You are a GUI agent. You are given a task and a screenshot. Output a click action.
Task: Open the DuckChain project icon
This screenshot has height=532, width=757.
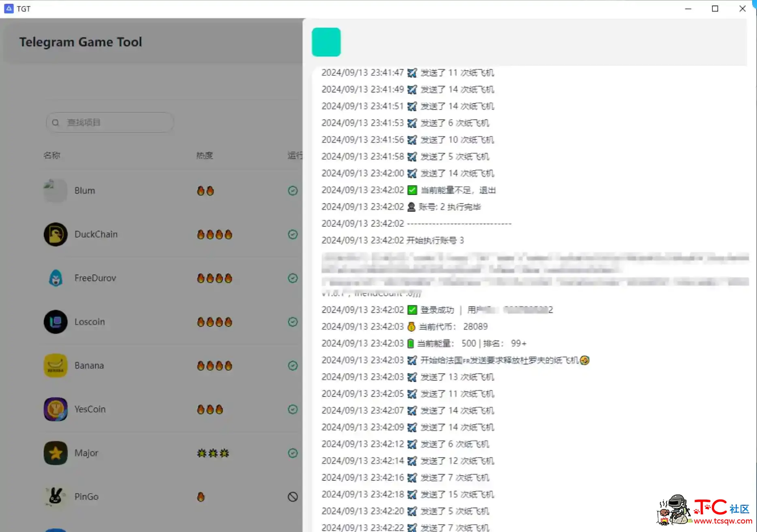[56, 234]
